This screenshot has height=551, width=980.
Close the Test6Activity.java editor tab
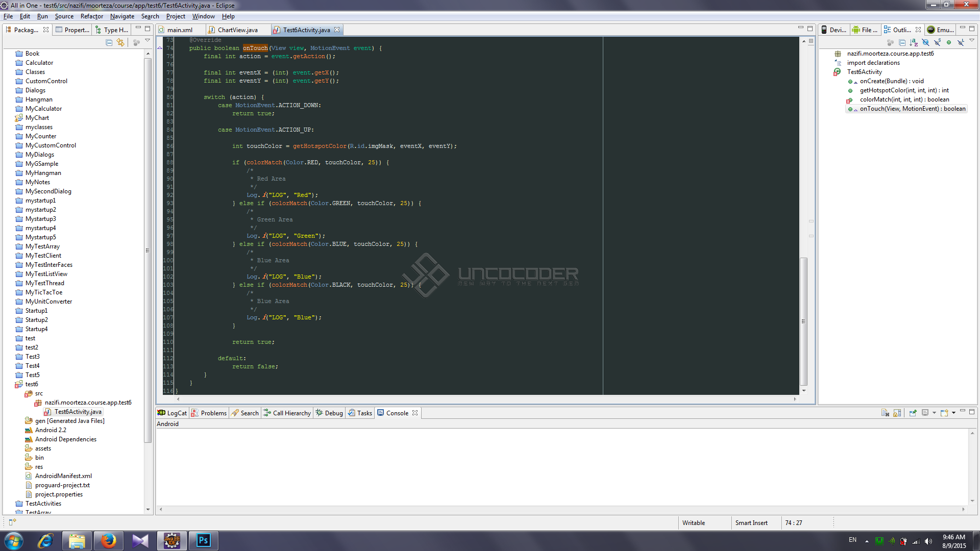click(337, 30)
